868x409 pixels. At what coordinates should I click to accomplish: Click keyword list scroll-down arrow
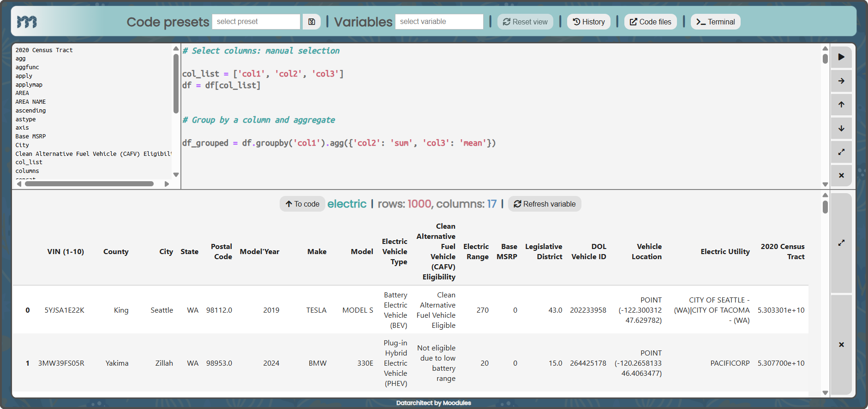click(176, 175)
